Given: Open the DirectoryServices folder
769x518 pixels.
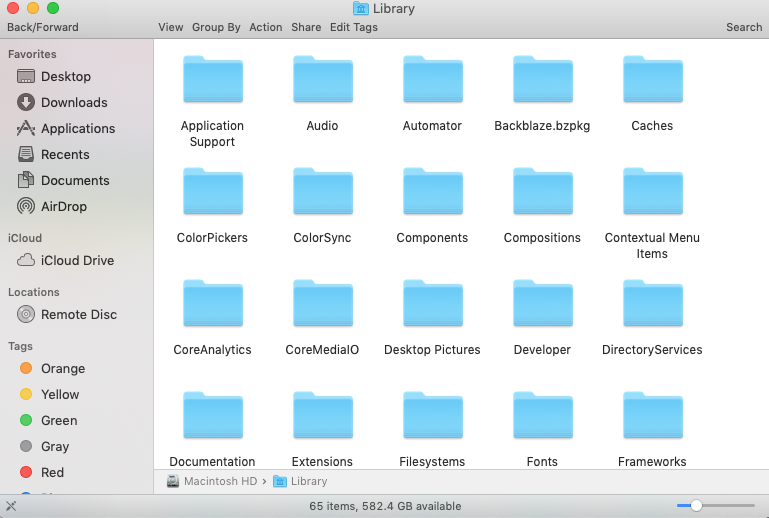Looking at the screenshot, I should 652,303.
